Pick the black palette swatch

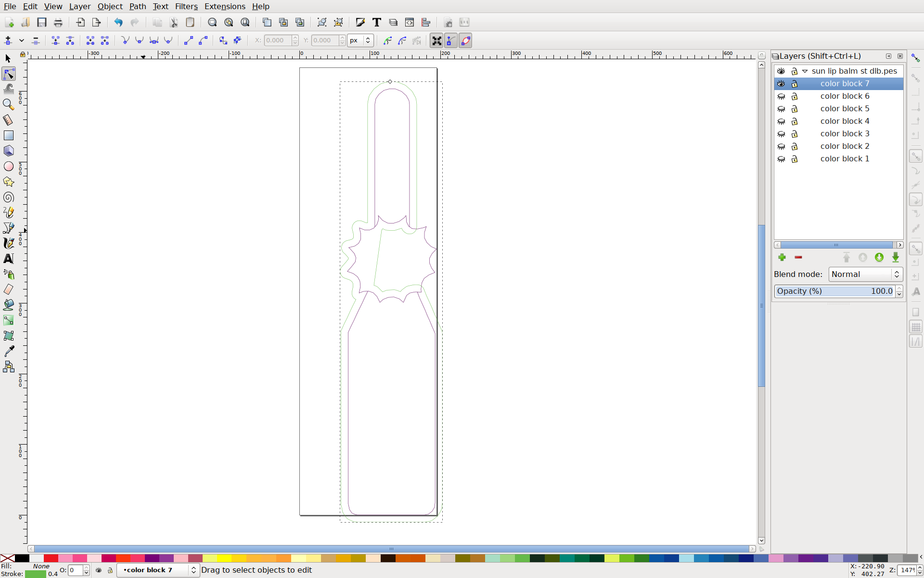[x=22, y=558]
